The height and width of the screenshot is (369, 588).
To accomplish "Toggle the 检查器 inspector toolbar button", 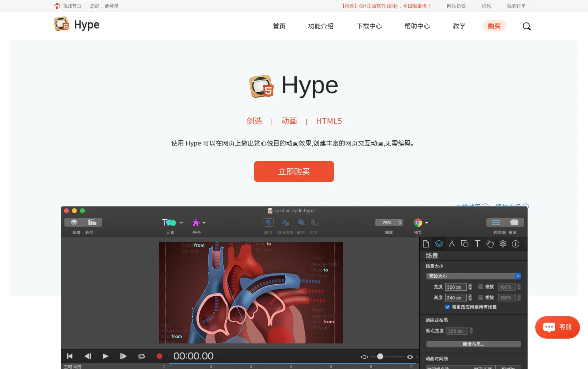I will (x=496, y=222).
